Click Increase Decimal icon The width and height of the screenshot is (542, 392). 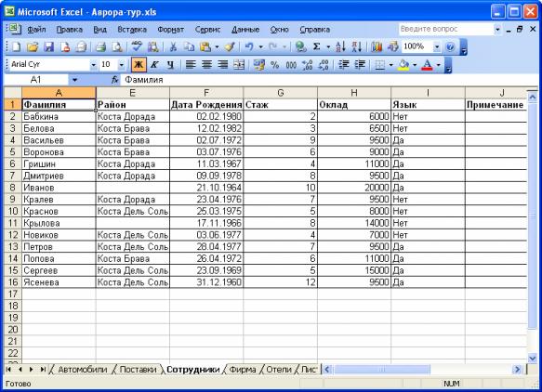(x=308, y=65)
